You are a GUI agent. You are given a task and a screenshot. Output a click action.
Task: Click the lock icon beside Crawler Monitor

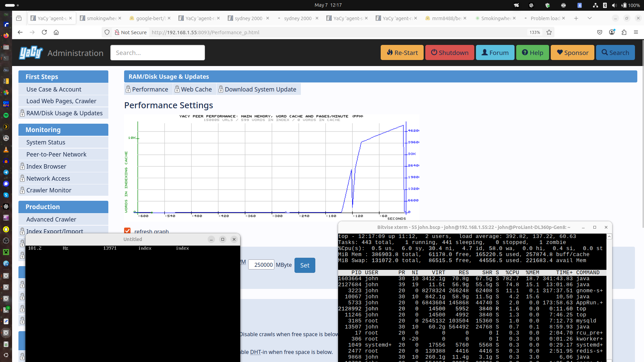tap(22, 190)
